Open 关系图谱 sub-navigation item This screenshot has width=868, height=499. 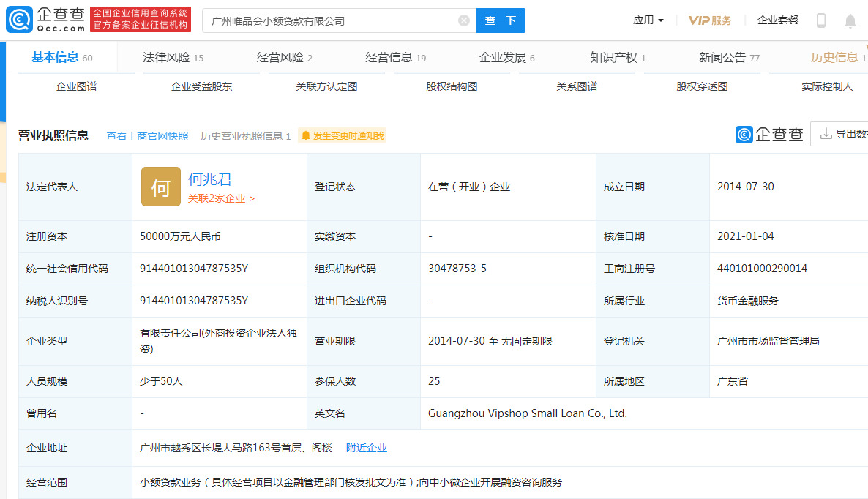(x=577, y=87)
